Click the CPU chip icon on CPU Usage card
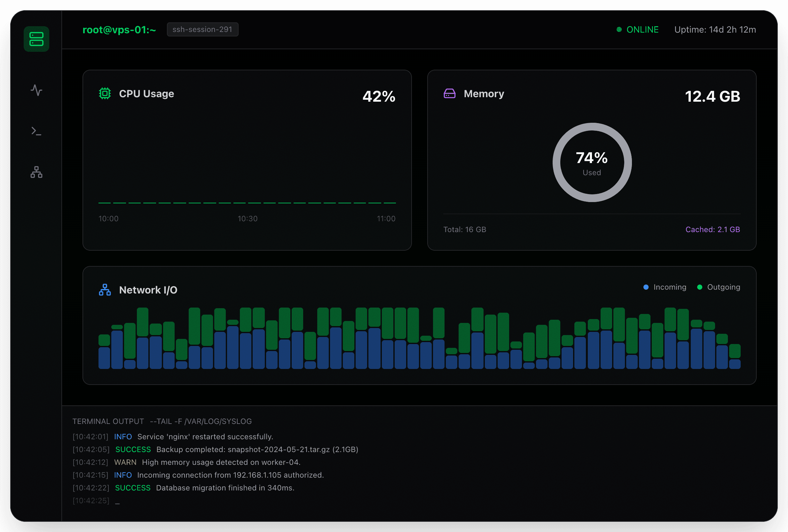788x532 pixels. 105,93
